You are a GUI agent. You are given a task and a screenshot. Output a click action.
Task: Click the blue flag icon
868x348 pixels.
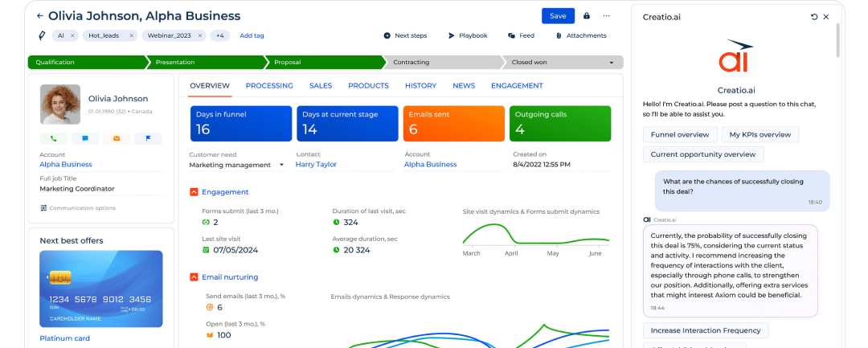pos(148,138)
